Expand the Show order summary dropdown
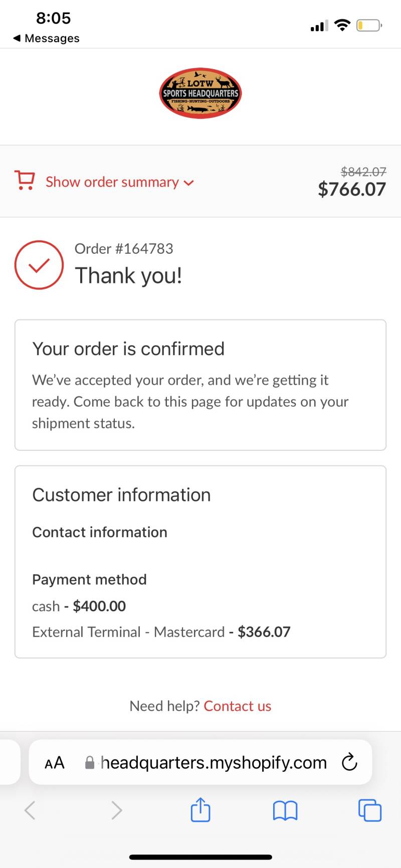Screen dimensions: 401x868 click(119, 182)
